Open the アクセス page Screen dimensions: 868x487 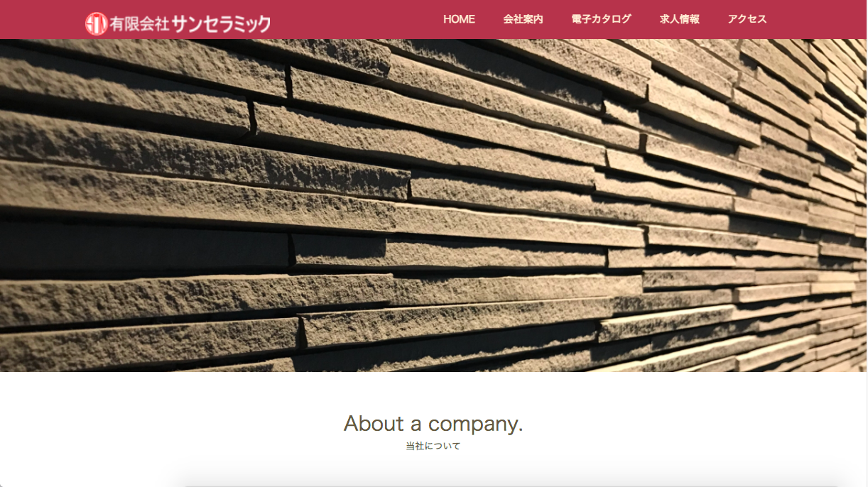click(747, 19)
